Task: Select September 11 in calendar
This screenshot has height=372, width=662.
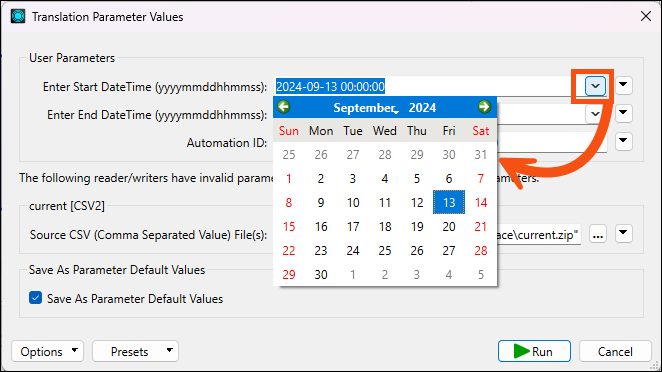Action: 385,203
